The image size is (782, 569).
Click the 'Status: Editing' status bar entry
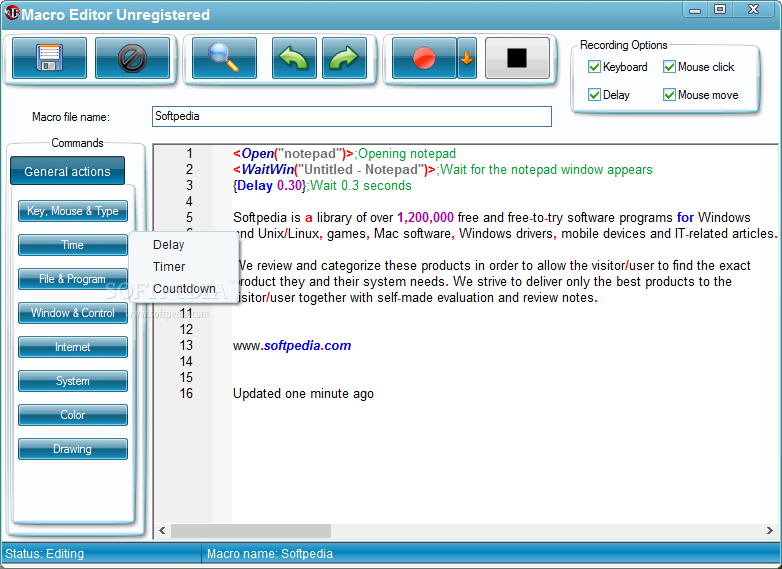[44, 554]
